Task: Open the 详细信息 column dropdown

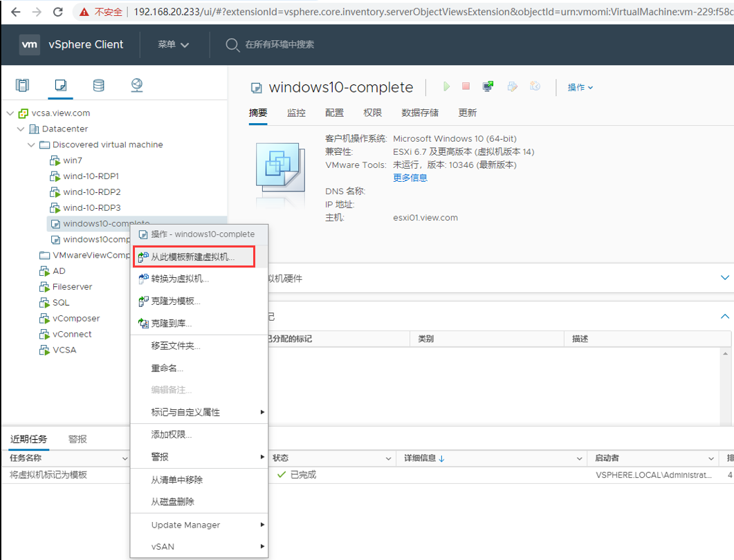Action: 579,458
